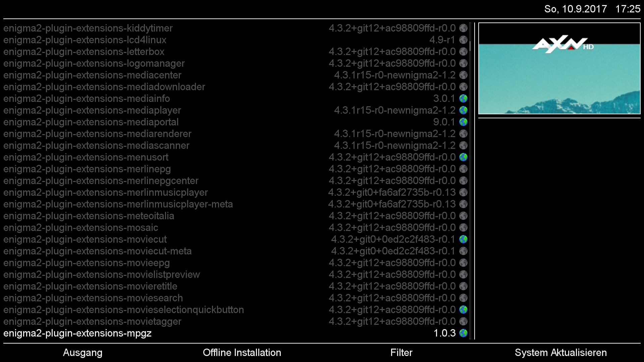Select enigma2-plugin-extensions-mosaic entry
This screenshot has height=362, width=644.
[235, 228]
